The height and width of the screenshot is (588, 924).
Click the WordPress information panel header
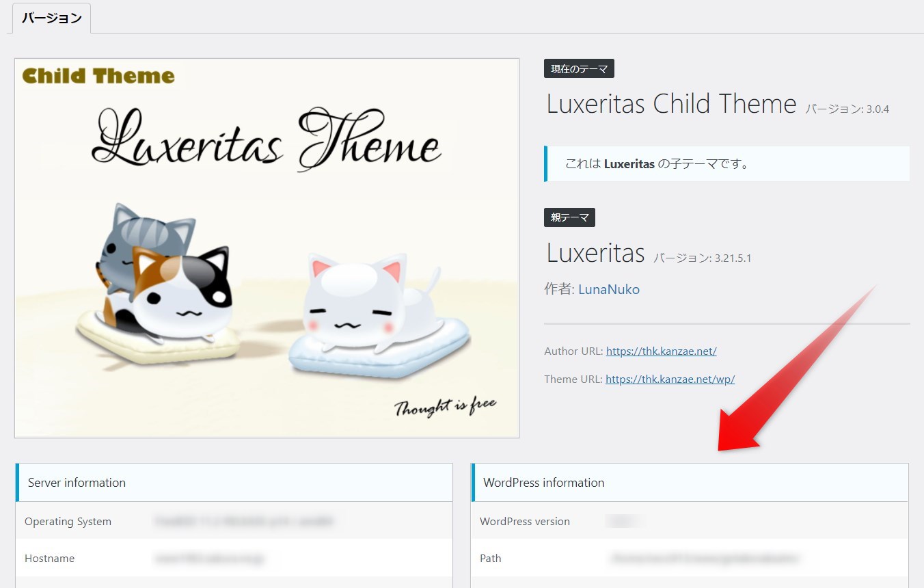pos(690,483)
